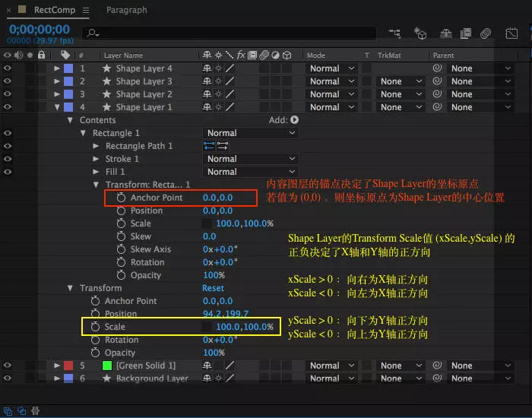Click the solo column header dot

click(x=30, y=55)
